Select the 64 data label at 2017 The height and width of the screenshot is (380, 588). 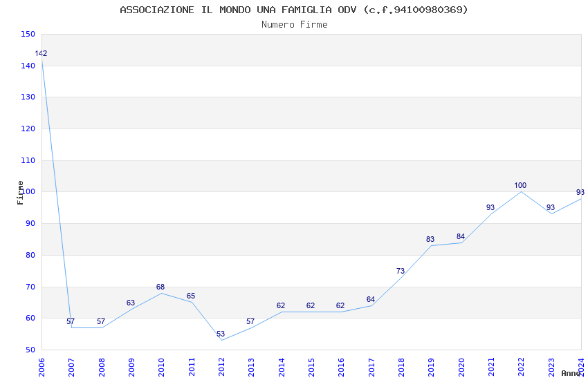(x=371, y=299)
